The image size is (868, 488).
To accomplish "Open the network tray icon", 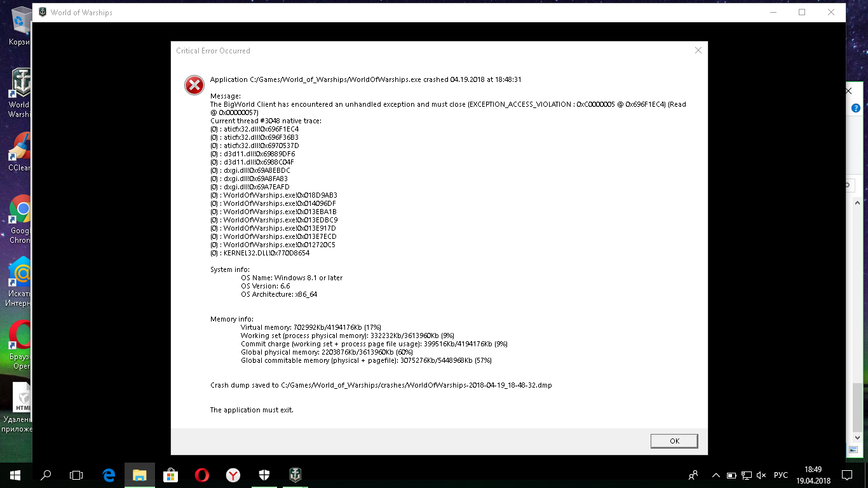I will tap(747, 475).
